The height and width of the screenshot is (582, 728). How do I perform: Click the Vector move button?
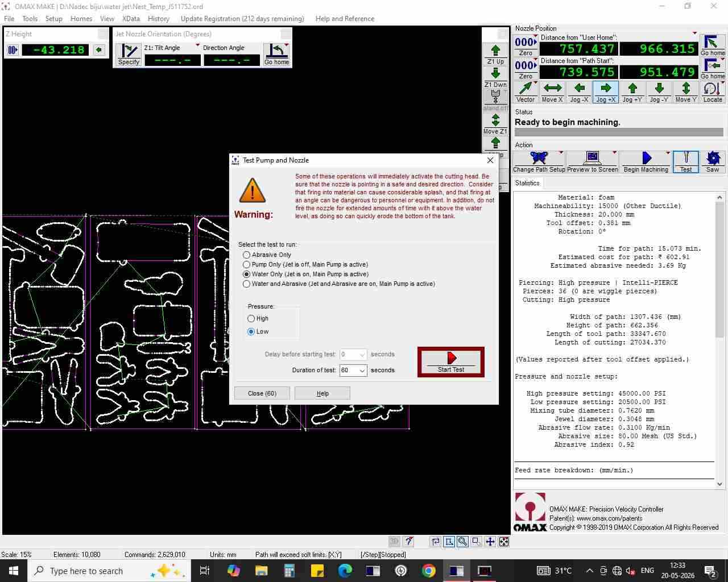[526, 92]
